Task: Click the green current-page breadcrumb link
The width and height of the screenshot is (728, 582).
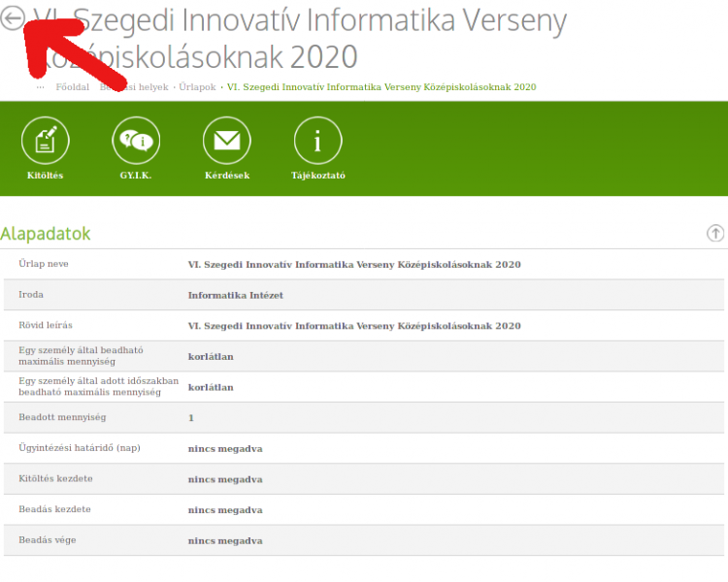Action: click(x=381, y=87)
